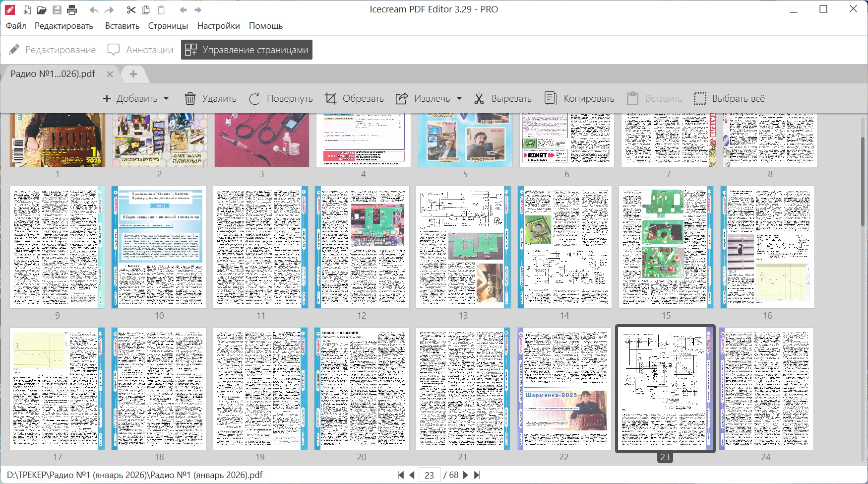Open the Файл menu

(x=16, y=26)
